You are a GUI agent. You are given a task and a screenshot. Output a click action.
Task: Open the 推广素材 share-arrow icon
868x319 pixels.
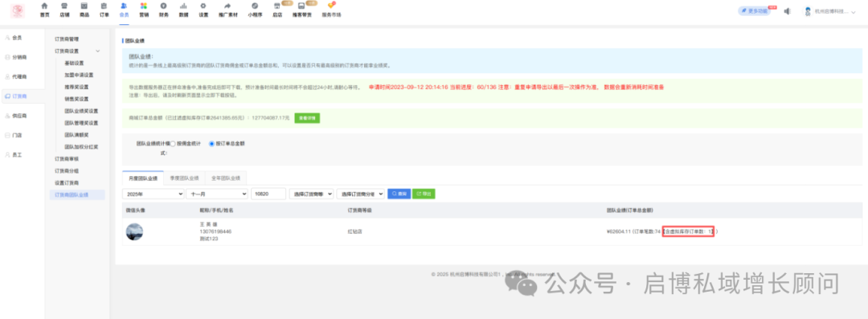227,6
